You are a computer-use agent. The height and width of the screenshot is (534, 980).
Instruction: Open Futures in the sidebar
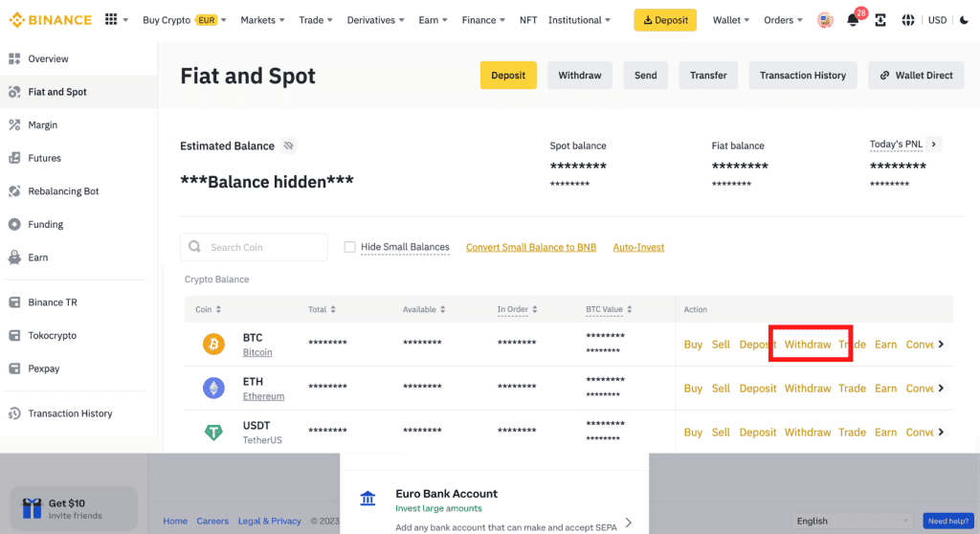click(44, 158)
